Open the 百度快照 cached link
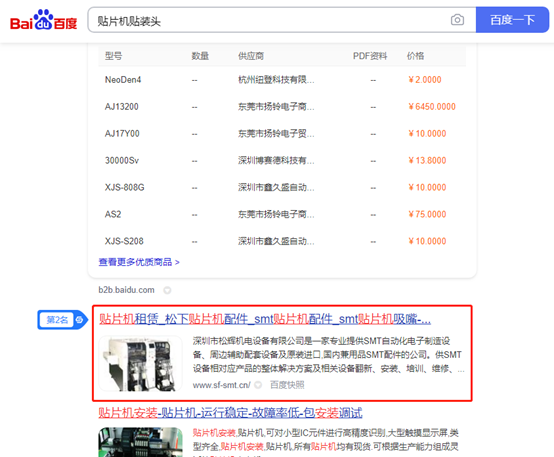 (287, 385)
